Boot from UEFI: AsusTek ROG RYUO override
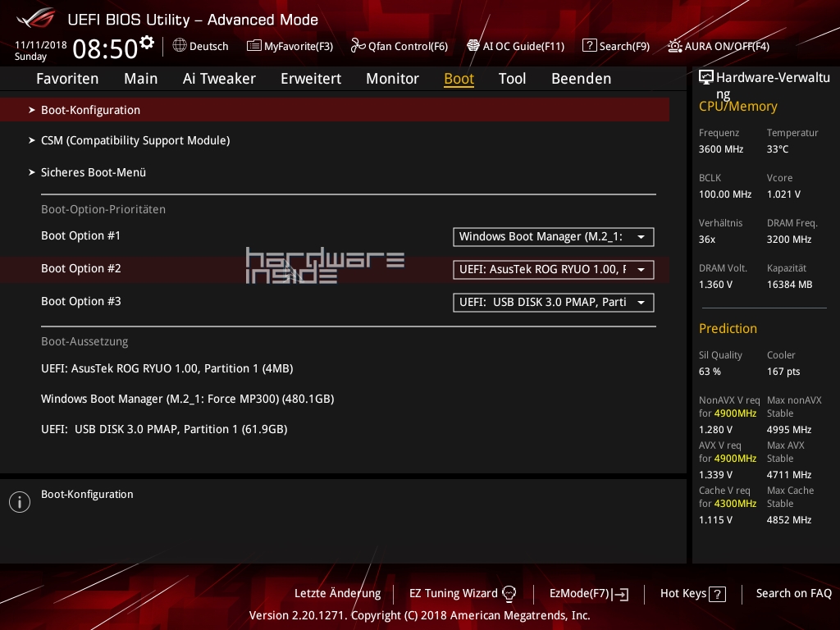This screenshot has height=630, width=840. pyautogui.click(x=167, y=368)
